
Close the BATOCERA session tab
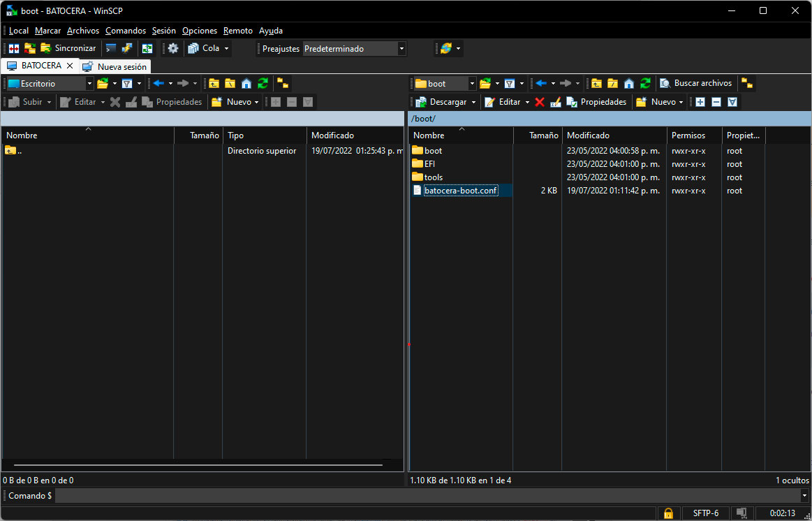point(70,66)
